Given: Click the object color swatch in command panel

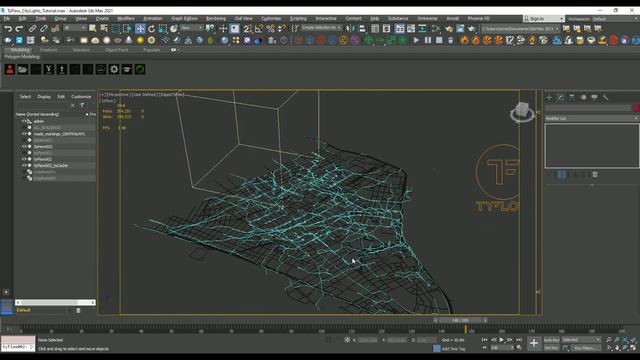Looking at the screenshot, I should [x=636, y=108].
